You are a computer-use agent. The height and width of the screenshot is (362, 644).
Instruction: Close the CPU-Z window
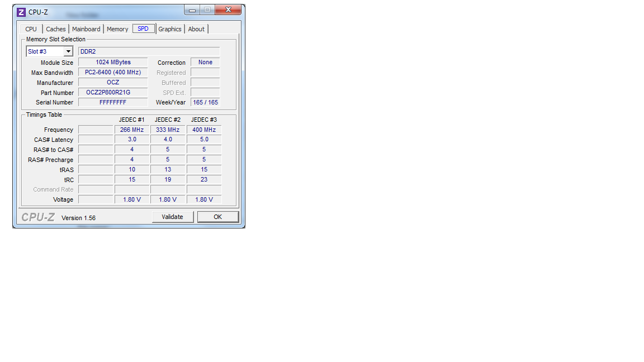pyautogui.click(x=228, y=10)
